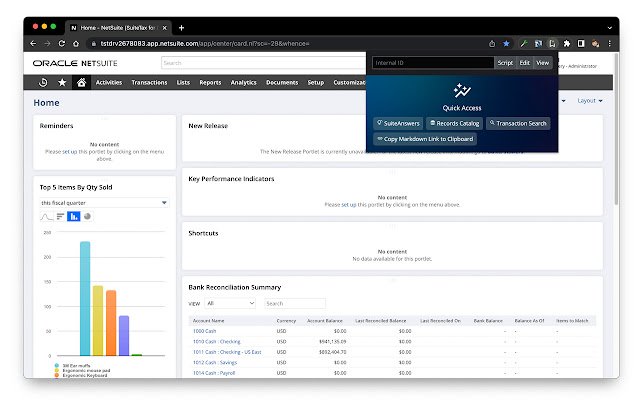Open the Recent Records clock icon
The width and height of the screenshot is (640, 400).
(x=44, y=82)
